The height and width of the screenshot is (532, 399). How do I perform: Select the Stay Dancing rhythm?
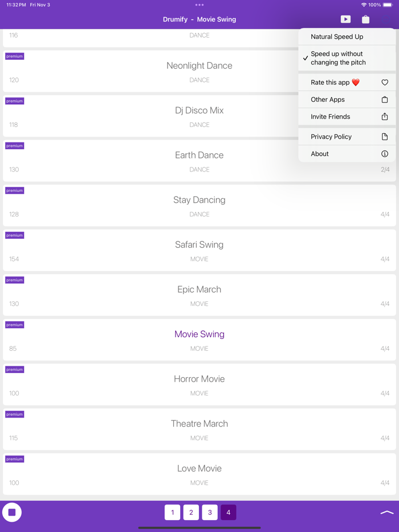[x=199, y=206]
